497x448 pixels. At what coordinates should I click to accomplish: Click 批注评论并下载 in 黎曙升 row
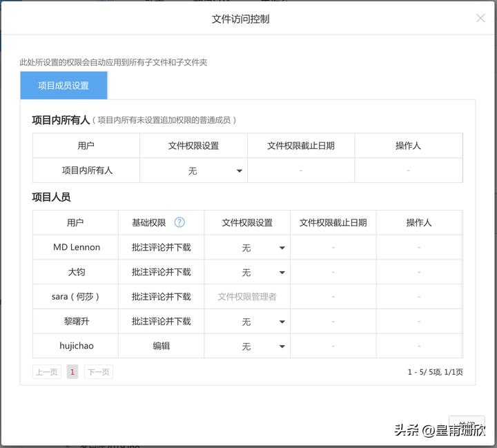coord(161,322)
